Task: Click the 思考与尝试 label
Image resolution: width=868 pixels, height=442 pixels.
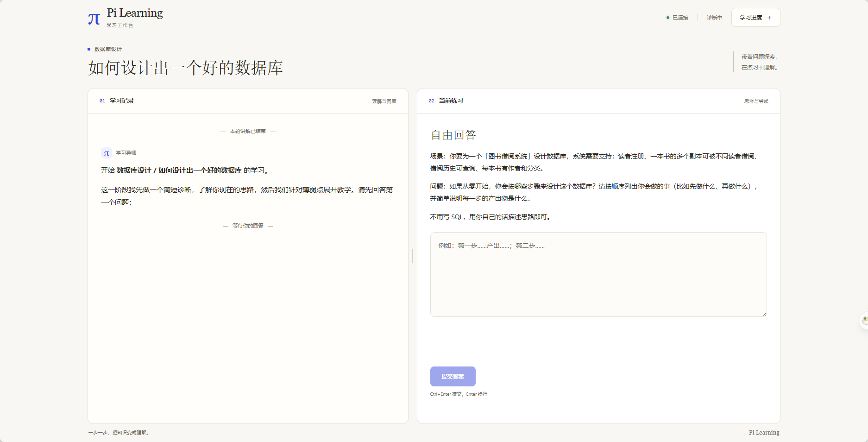Action: coord(756,101)
